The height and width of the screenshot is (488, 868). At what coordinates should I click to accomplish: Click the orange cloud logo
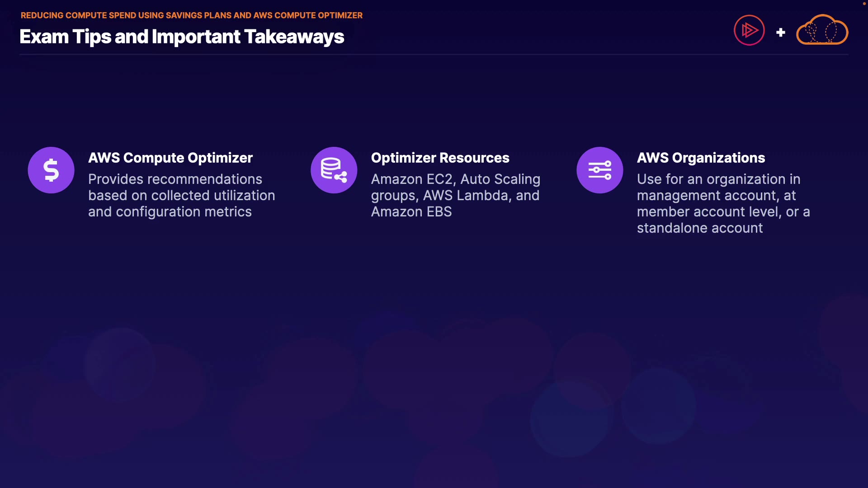821,30
